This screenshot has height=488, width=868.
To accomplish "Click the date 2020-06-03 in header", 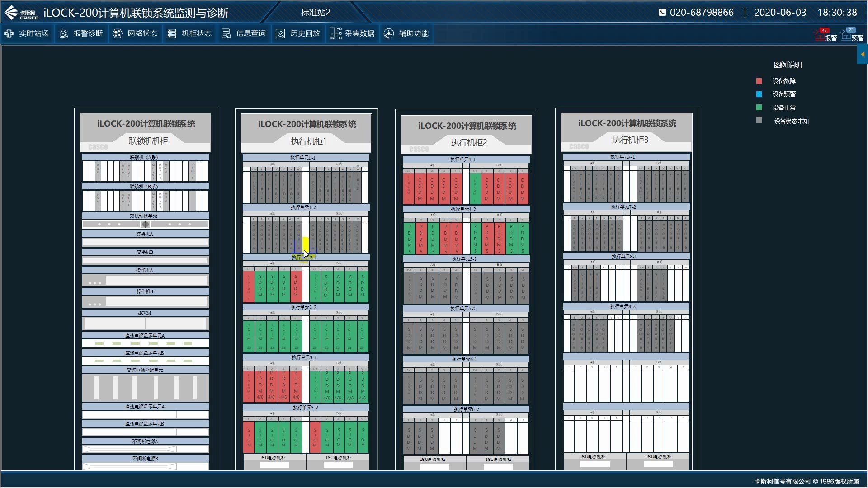I will 780,13.
